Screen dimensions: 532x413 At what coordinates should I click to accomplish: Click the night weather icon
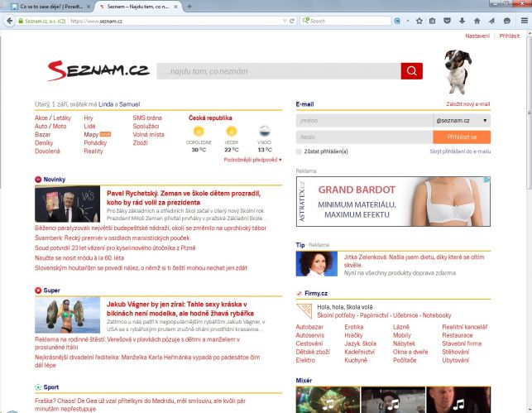(x=265, y=132)
